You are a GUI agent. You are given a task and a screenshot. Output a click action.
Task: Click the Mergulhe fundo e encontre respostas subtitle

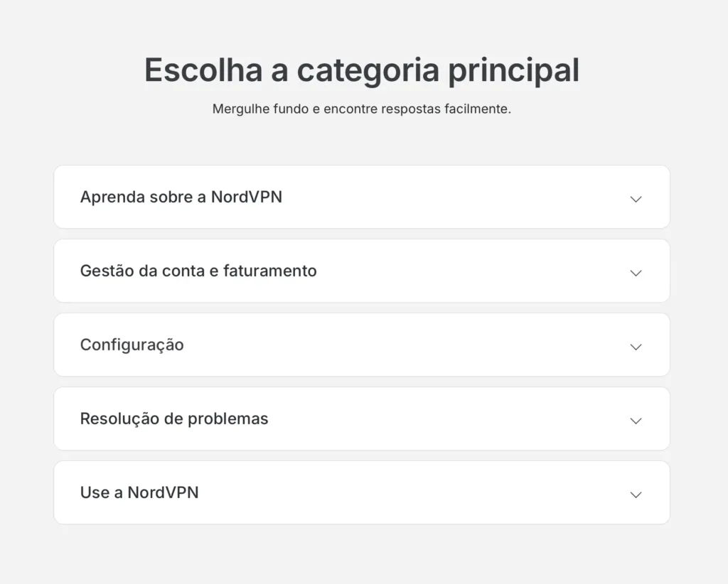(362, 109)
